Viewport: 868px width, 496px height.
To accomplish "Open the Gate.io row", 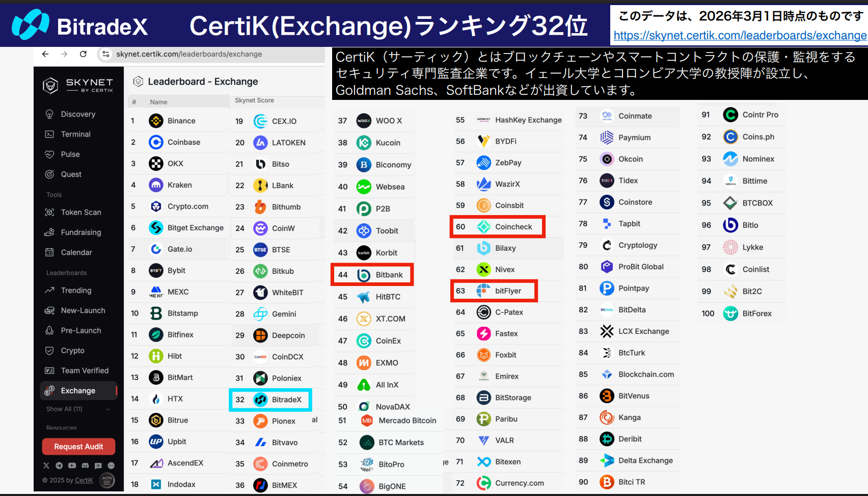I will 178,249.
